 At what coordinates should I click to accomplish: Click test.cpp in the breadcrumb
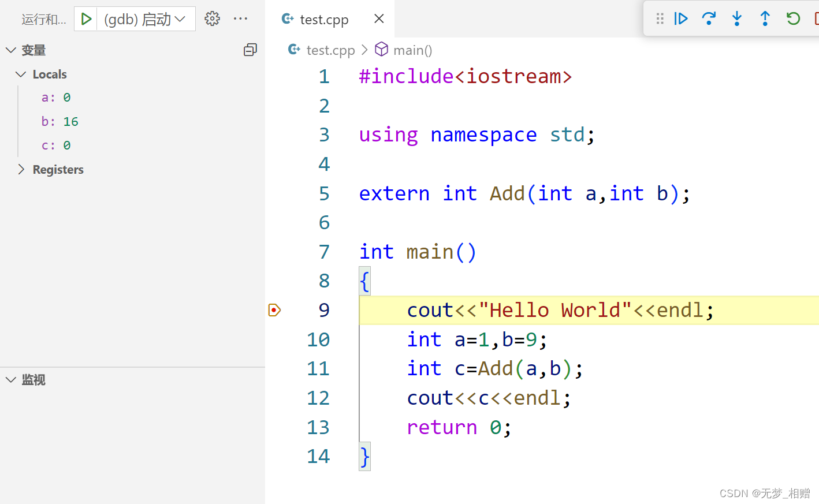330,50
